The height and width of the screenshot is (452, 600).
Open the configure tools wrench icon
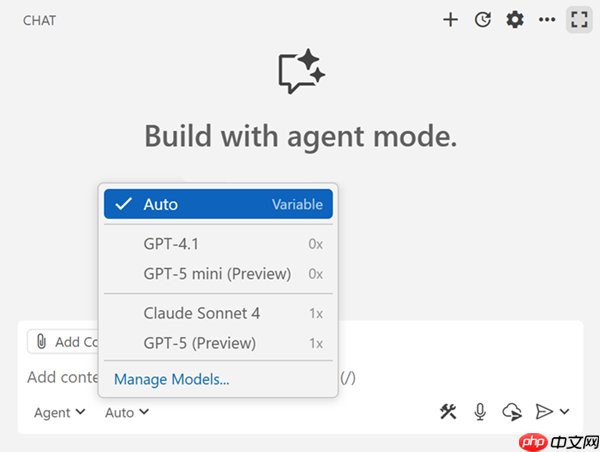448,412
